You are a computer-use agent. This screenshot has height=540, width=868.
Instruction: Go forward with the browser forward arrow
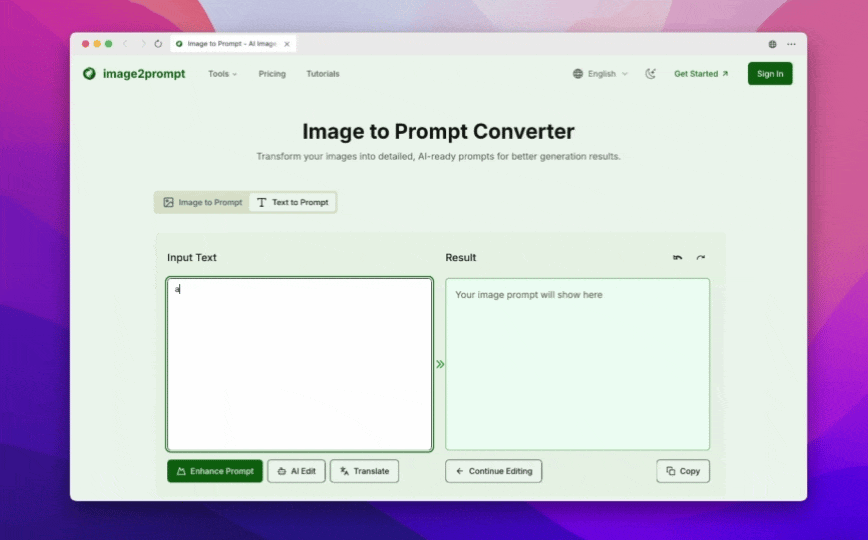click(x=143, y=44)
